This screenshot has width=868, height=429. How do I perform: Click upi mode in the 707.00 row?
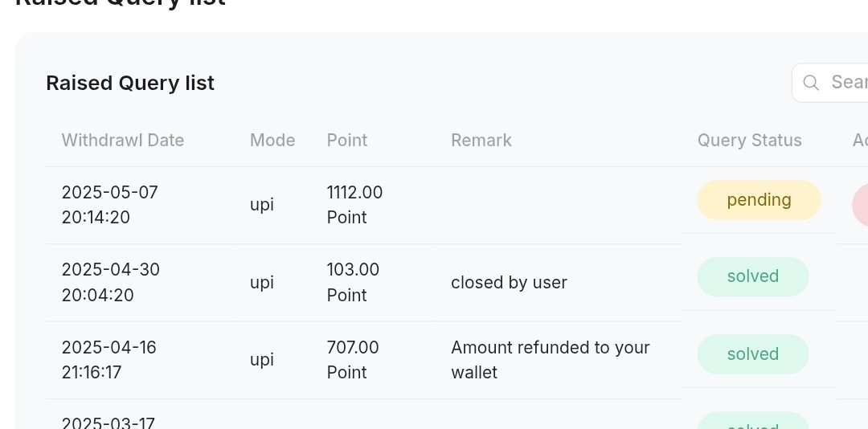click(x=262, y=360)
